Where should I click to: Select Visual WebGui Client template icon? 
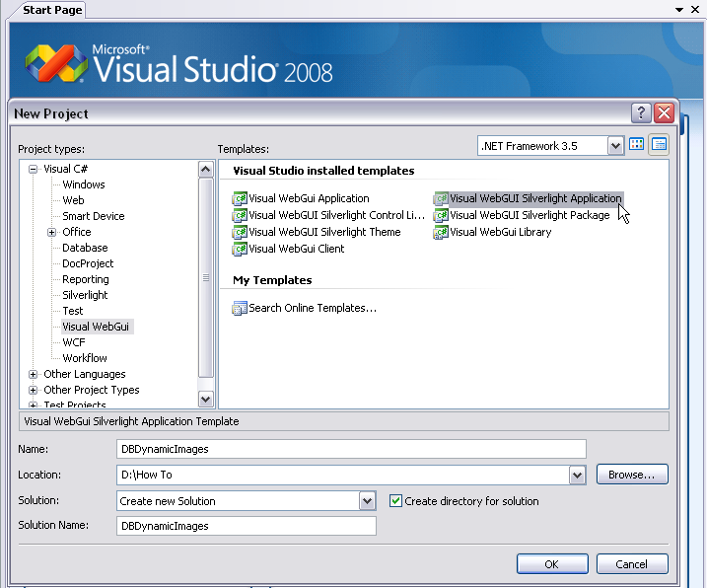tap(240, 249)
